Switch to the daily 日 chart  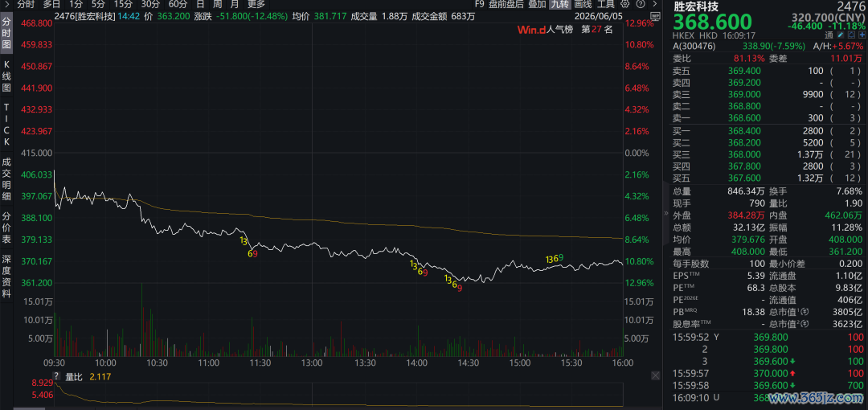[x=200, y=4]
